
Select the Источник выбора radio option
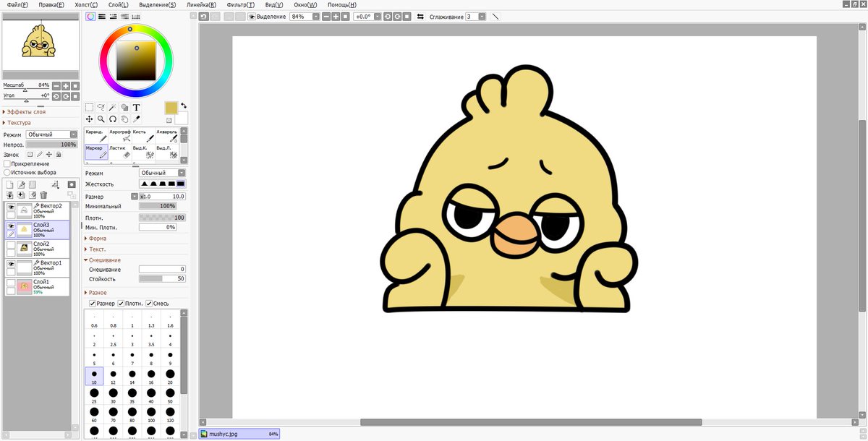coord(7,173)
